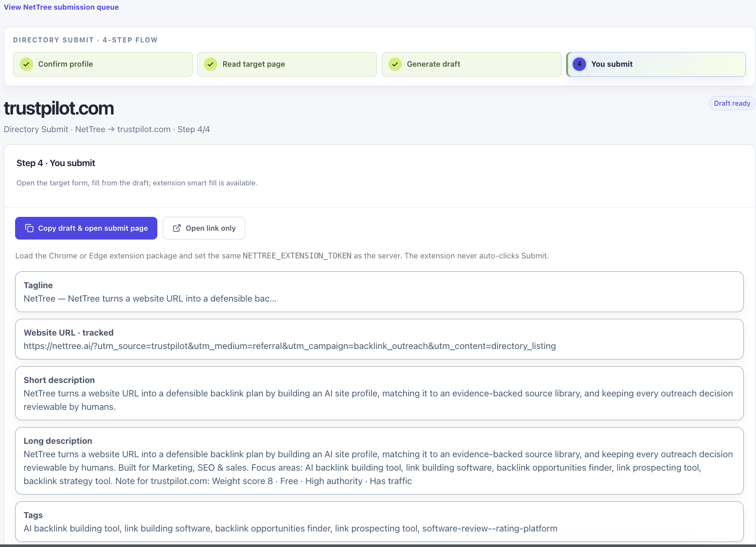Select the Long description draft field

[x=379, y=461]
